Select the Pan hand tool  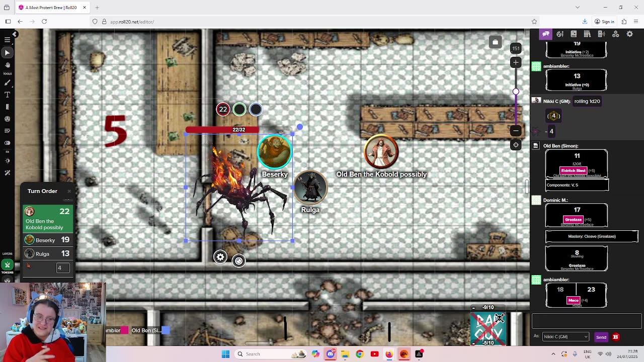(x=7, y=65)
